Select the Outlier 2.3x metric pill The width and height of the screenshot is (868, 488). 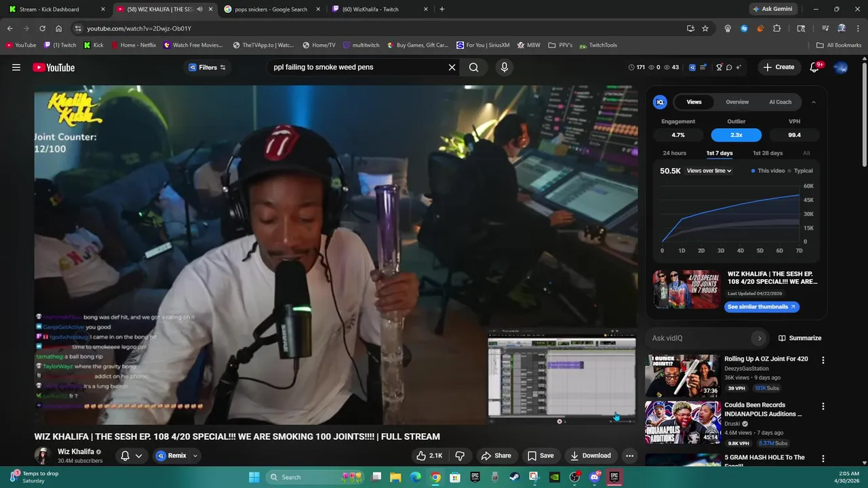(x=736, y=135)
